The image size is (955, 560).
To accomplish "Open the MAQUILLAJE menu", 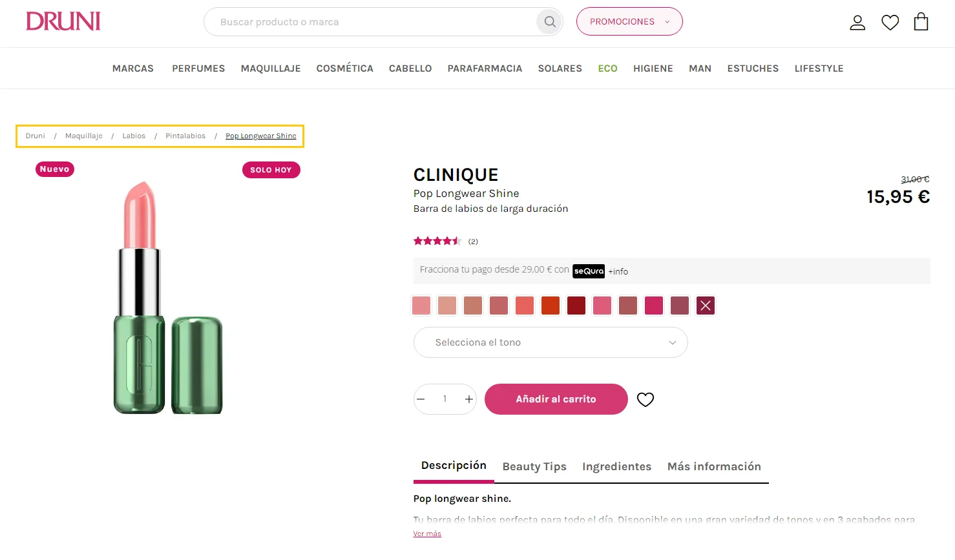I will click(x=270, y=68).
